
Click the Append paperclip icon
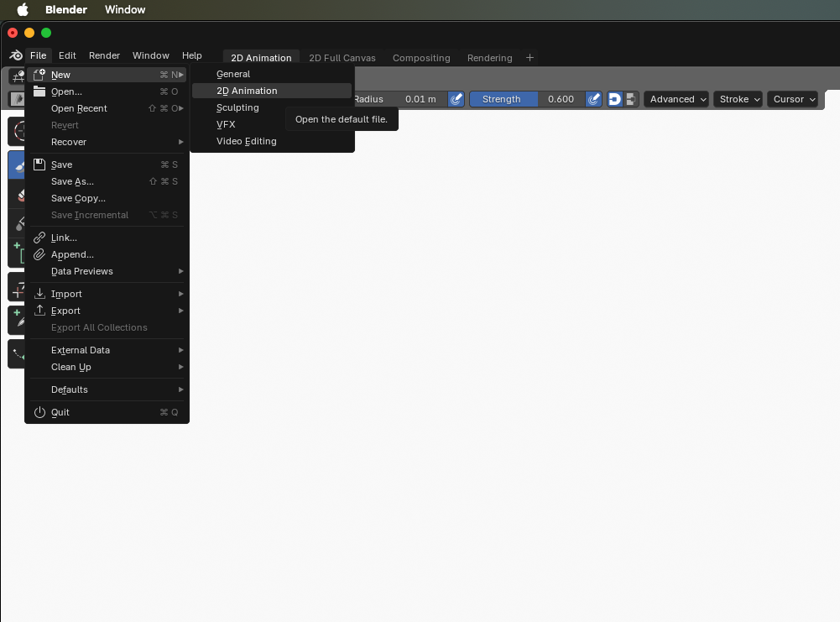pos(39,254)
